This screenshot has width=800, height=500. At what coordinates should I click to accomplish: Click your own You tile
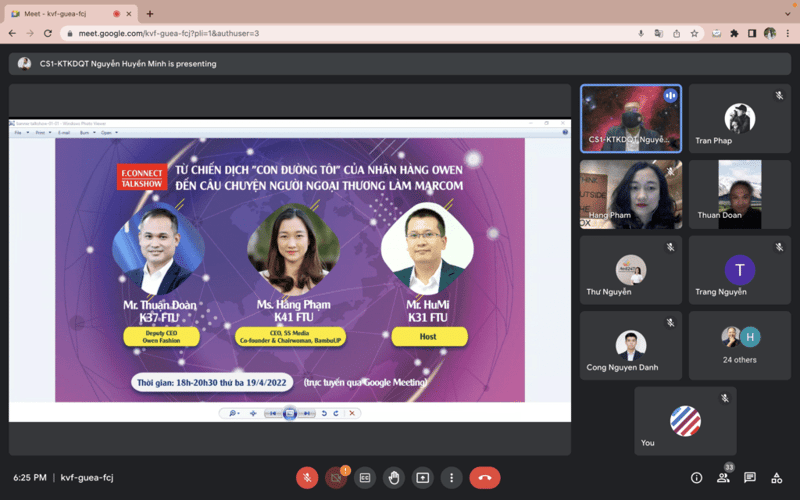[x=685, y=421]
